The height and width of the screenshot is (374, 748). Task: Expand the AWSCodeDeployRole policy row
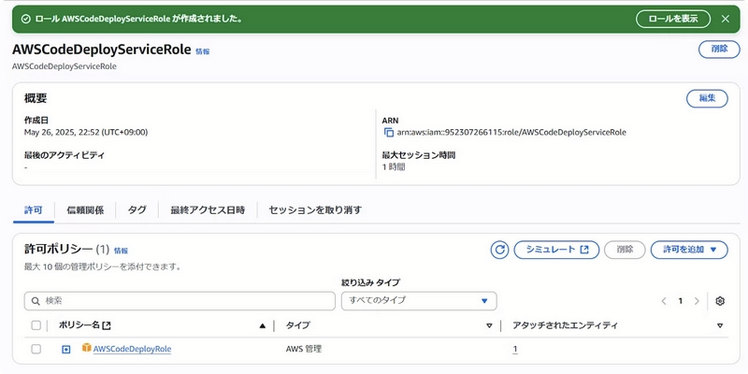point(66,350)
